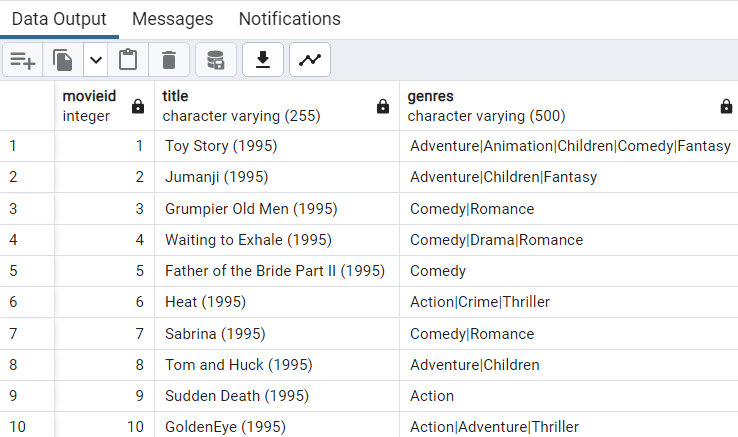Click the Download results as file icon
Screen dimensions: 738x437
[263, 60]
